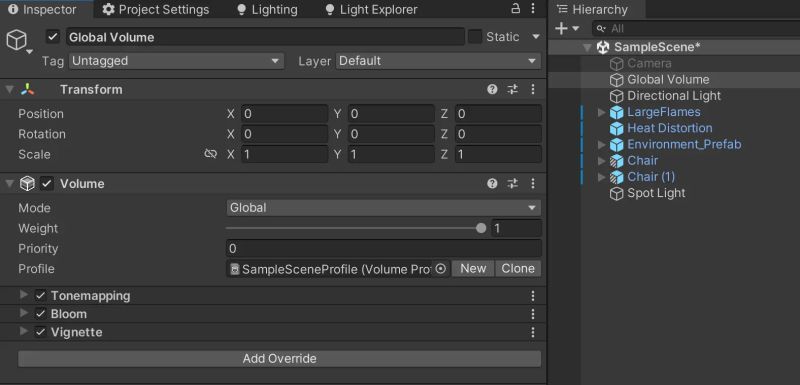The image size is (800, 385).
Task: Disable the Tonemapping override checkbox
Action: point(40,296)
